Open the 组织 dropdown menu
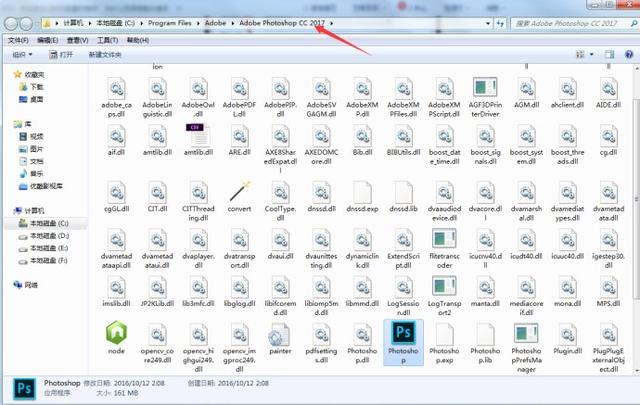This screenshot has height=405, width=640. pyautogui.click(x=22, y=54)
